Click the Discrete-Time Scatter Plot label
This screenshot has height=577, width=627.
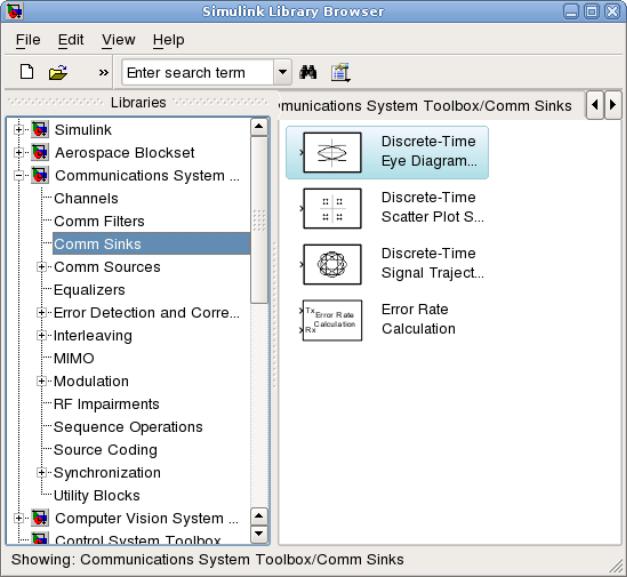tap(432, 207)
